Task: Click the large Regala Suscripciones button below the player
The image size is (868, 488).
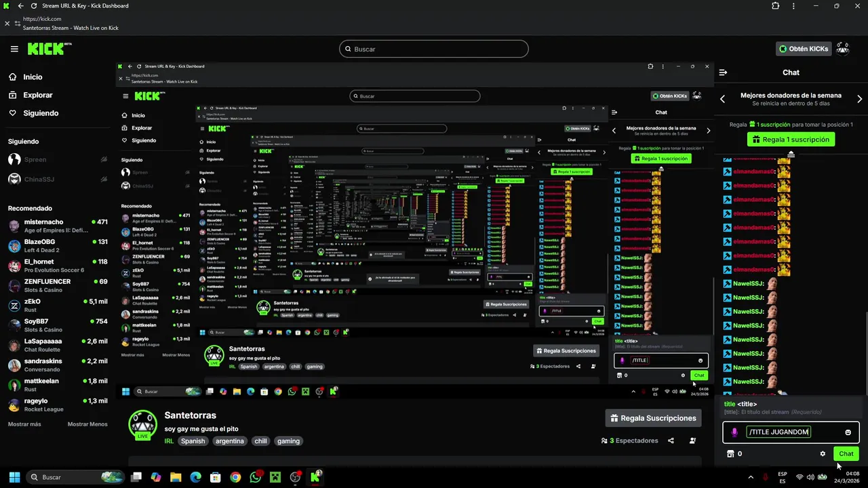Action: (x=653, y=418)
